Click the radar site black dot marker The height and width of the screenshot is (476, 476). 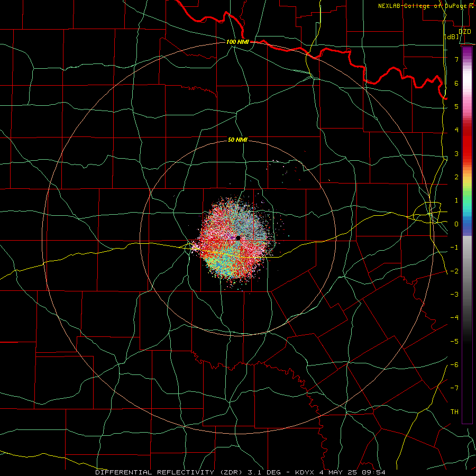[x=238, y=237]
